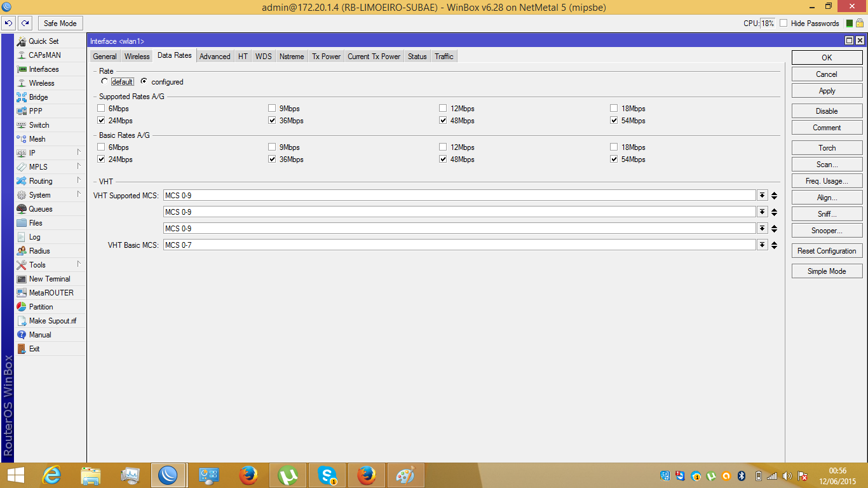Switch to uTorrent on the taskbar
The image size is (868, 488).
pos(288,475)
